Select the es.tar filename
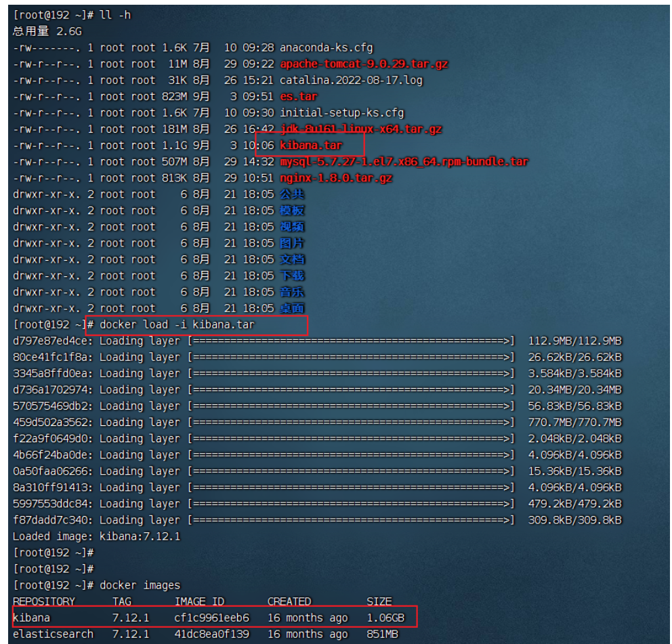The height and width of the screenshot is (644, 672). coord(298,96)
